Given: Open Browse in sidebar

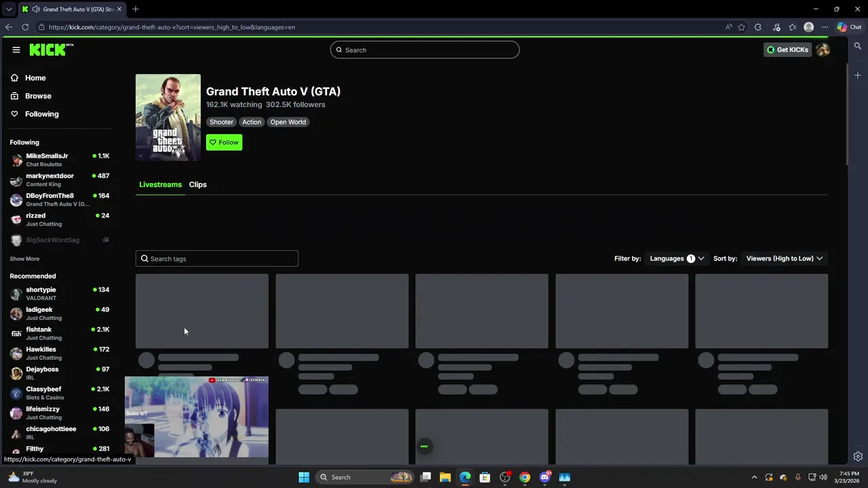Looking at the screenshot, I should pos(38,96).
